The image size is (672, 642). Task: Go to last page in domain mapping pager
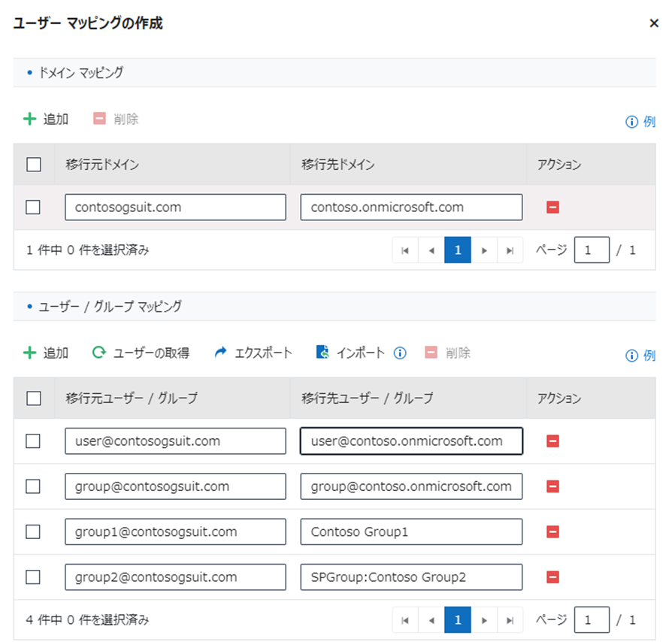(x=510, y=250)
